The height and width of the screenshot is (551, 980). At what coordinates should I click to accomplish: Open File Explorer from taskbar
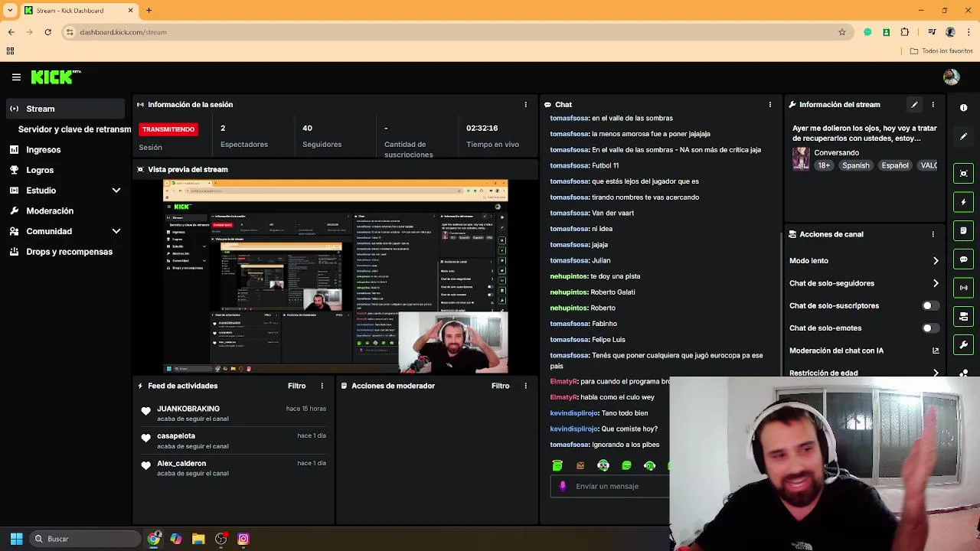198,539
